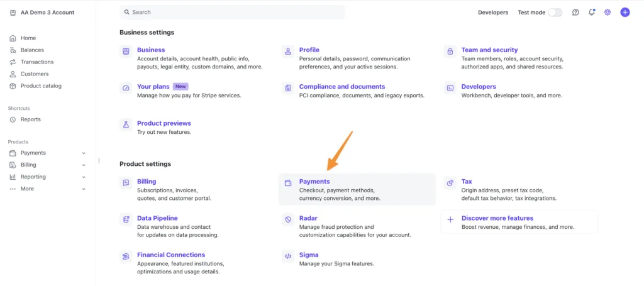Viewport: 644px width, 286px height.
Task: Click the More ellipsis icon in sidebar
Action: (13, 189)
